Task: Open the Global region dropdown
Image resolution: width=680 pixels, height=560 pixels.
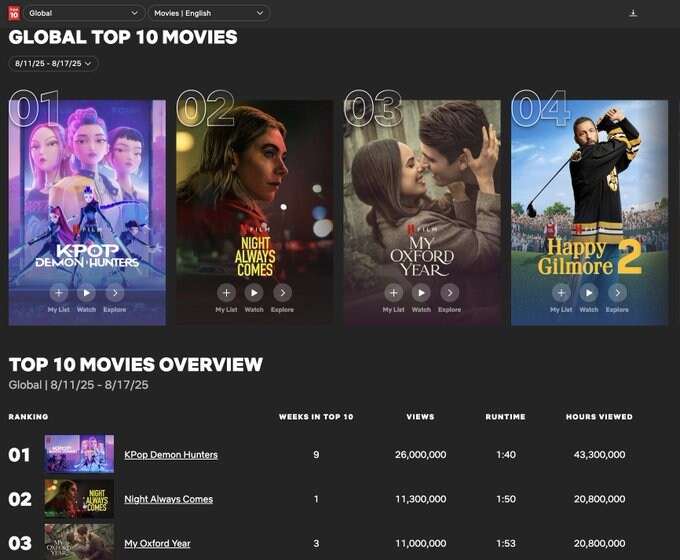Action: pyautogui.click(x=84, y=13)
